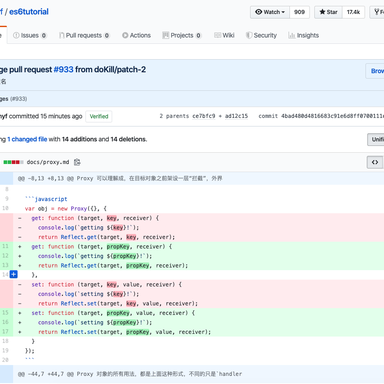The height and width of the screenshot is (384, 384).
Task: Click the Security shield icon
Action: [x=249, y=35]
